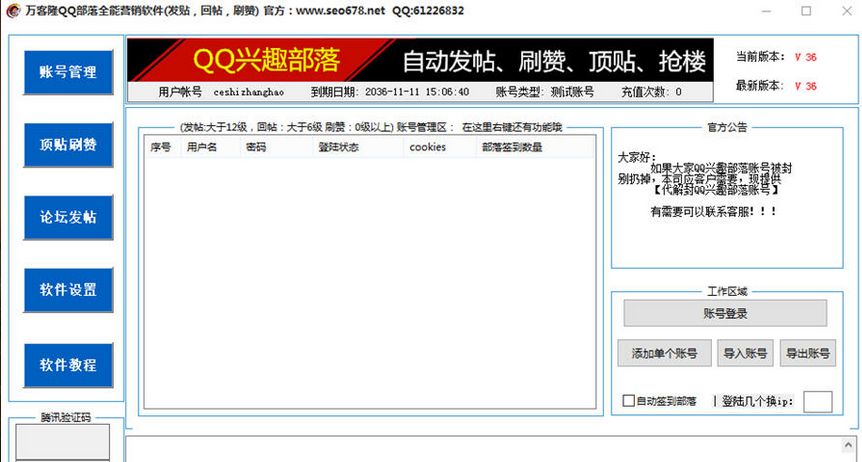Enable the 自动签到部落 checkbox

click(x=629, y=401)
